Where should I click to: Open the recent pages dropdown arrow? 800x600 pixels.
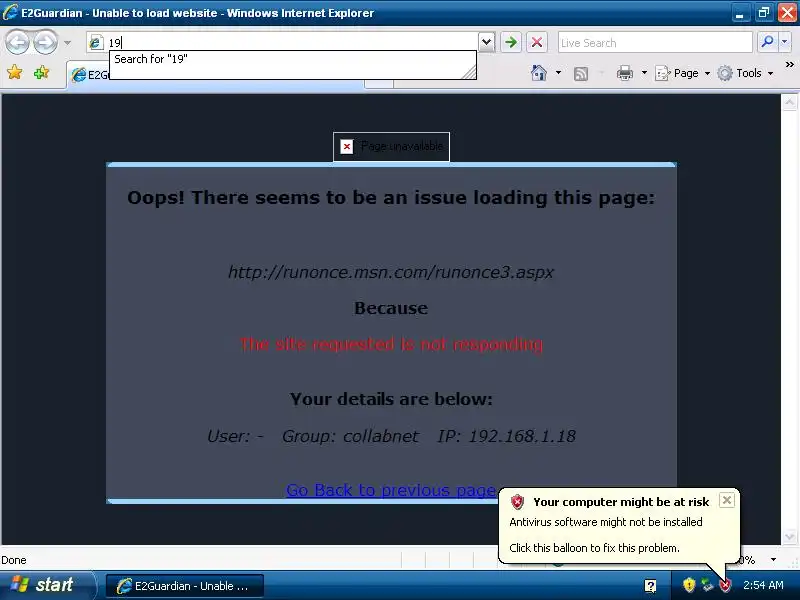(x=67, y=43)
